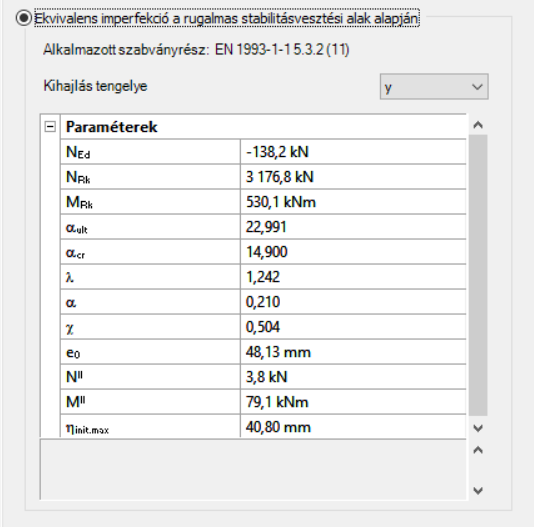534x527 pixels.
Task: Select the NEd value cell -138,2 kN
Action: click(x=353, y=152)
